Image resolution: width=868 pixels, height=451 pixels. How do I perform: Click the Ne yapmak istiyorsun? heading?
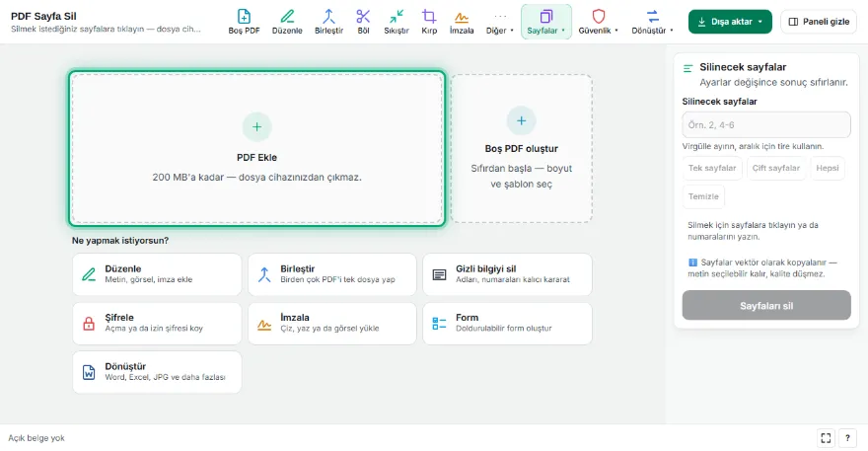(120, 241)
